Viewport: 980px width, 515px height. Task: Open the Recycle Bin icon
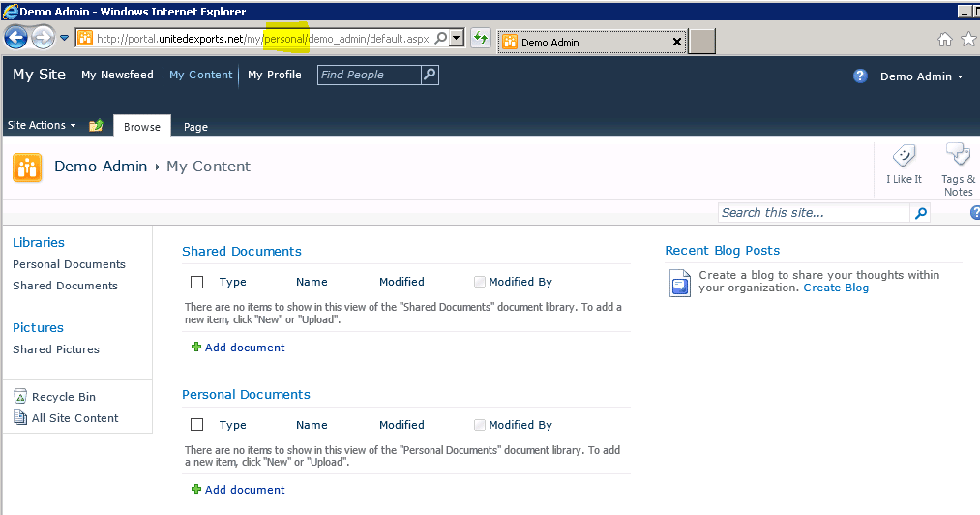click(21, 397)
